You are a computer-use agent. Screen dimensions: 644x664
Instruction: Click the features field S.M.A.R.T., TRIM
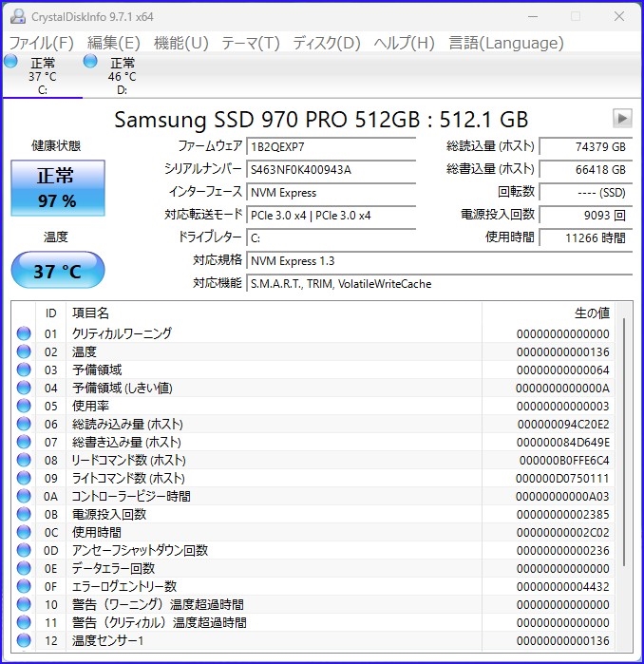point(439,284)
